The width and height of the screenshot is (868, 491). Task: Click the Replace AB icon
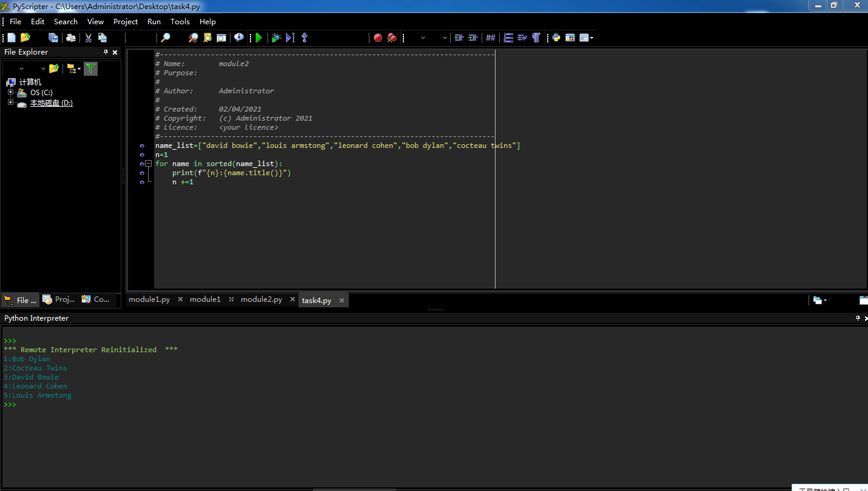point(193,38)
